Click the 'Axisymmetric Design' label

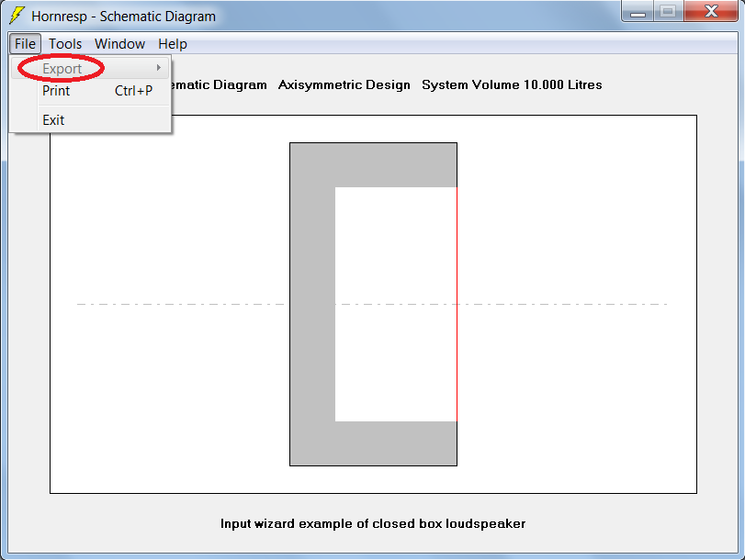[x=344, y=84]
